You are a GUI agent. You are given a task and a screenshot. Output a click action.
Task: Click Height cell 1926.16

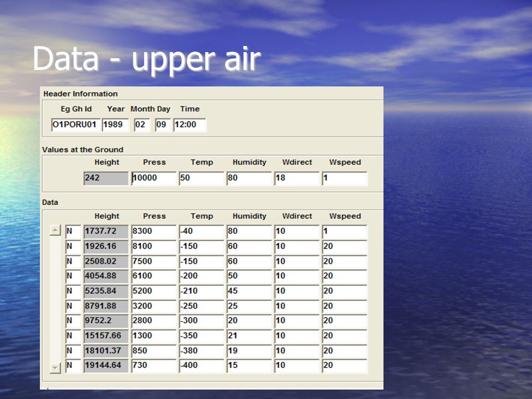106,247
